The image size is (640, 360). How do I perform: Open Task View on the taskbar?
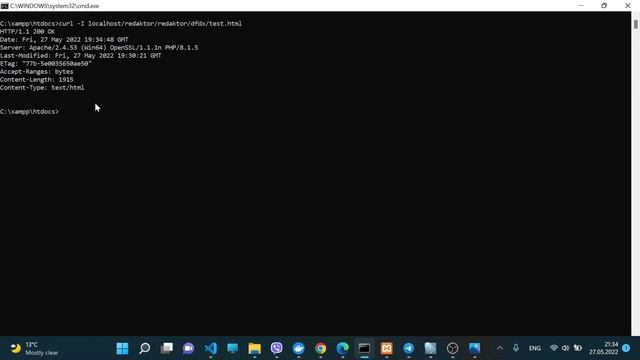(167, 348)
